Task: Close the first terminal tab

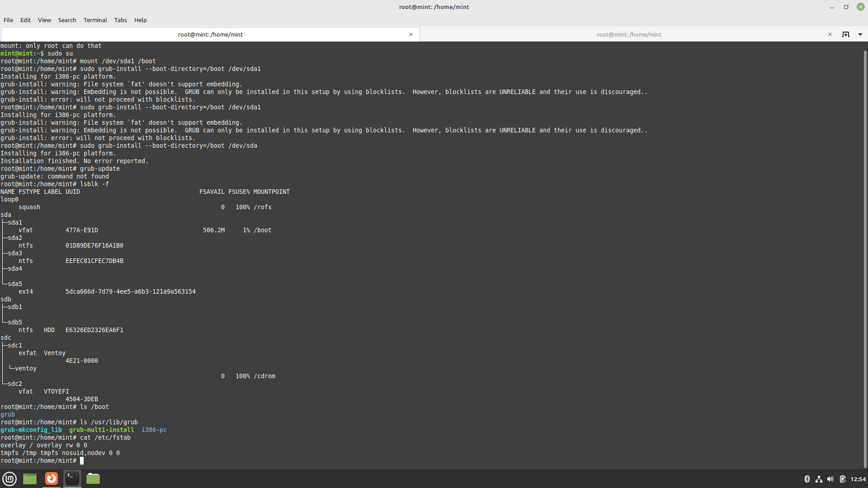Action: point(411,34)
